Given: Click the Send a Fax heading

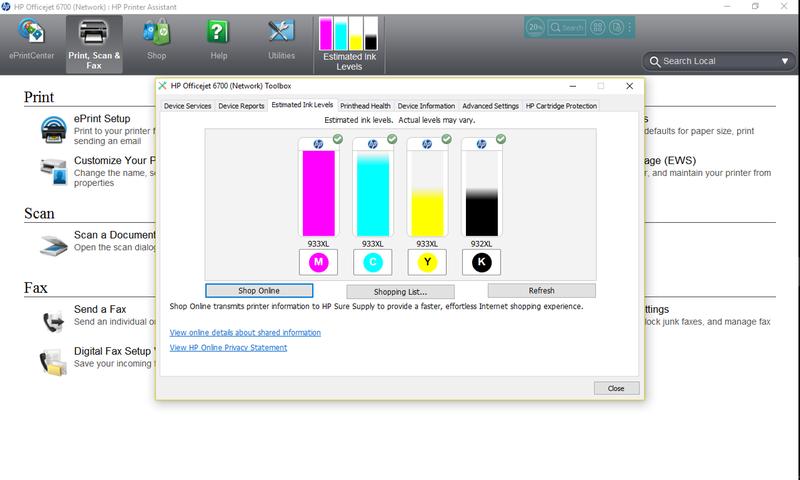Looking at the screenshot, I should coord(100,309).
